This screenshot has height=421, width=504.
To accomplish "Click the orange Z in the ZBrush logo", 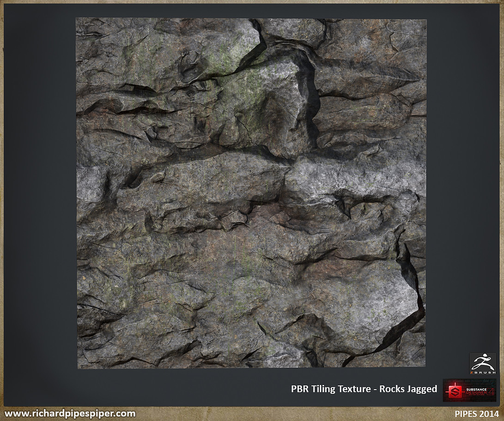I will point(471,372).
